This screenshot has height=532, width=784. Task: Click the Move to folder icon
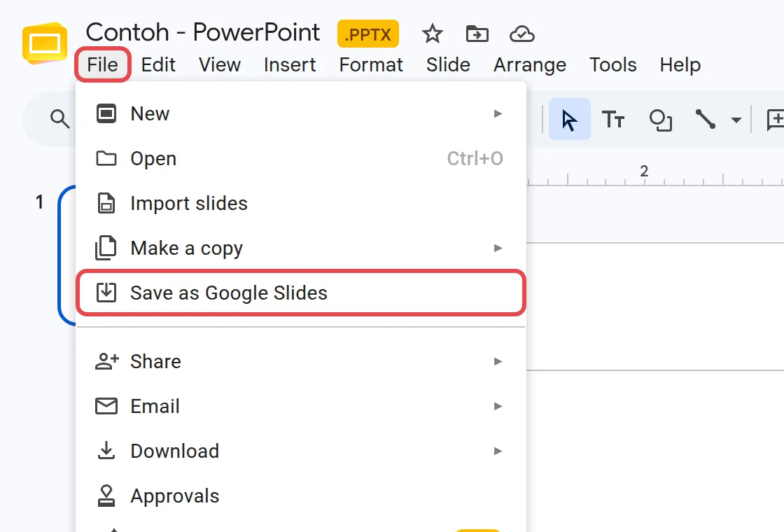click(x=477, y=34)
